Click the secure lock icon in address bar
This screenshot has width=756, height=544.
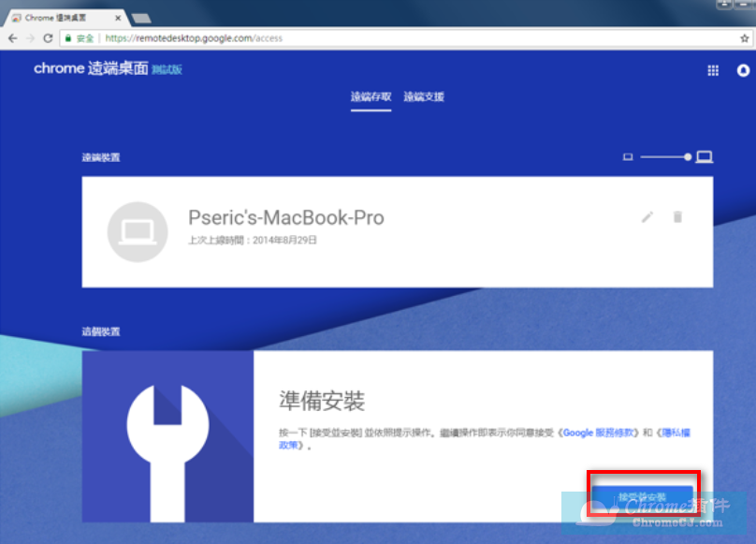[x=68, y=38]
